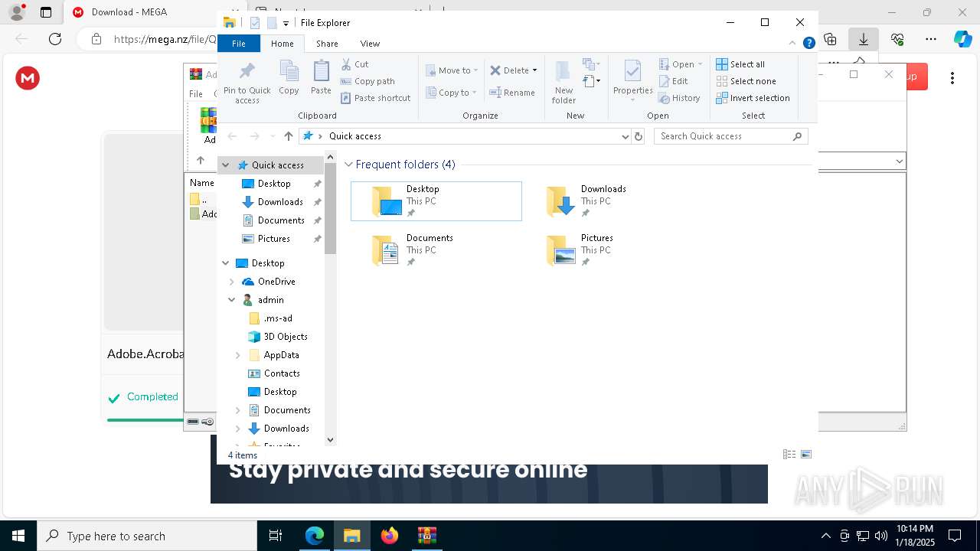Click the MEGA logo in the browser
The height and width of the screenshot is (551, 980).
pos(28,78)
